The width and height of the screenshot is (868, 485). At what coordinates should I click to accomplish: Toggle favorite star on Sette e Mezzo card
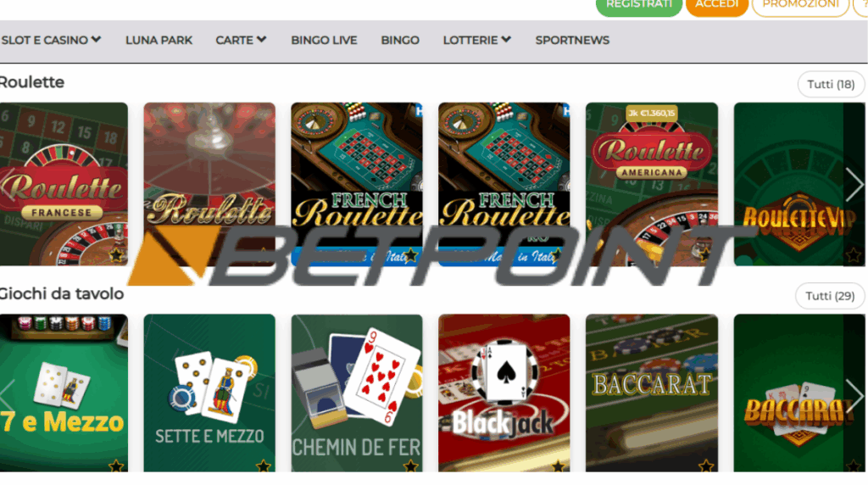[264, 465]
